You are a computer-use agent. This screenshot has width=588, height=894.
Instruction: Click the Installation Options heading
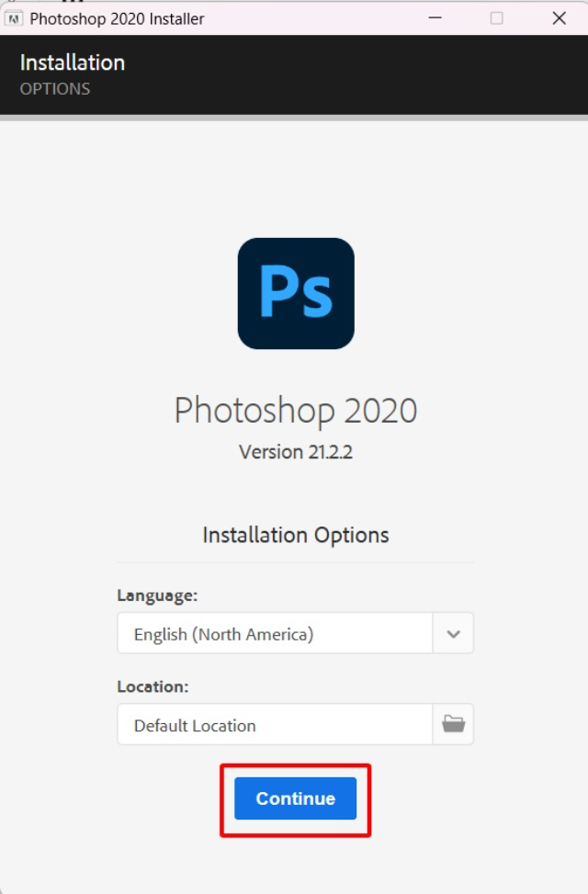295,535
